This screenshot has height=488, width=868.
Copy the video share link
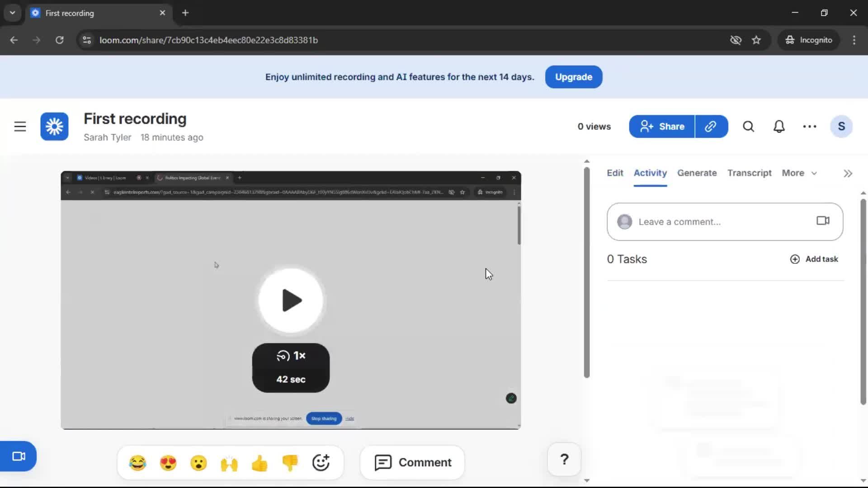pyautogui.click(x=711, y=127)
